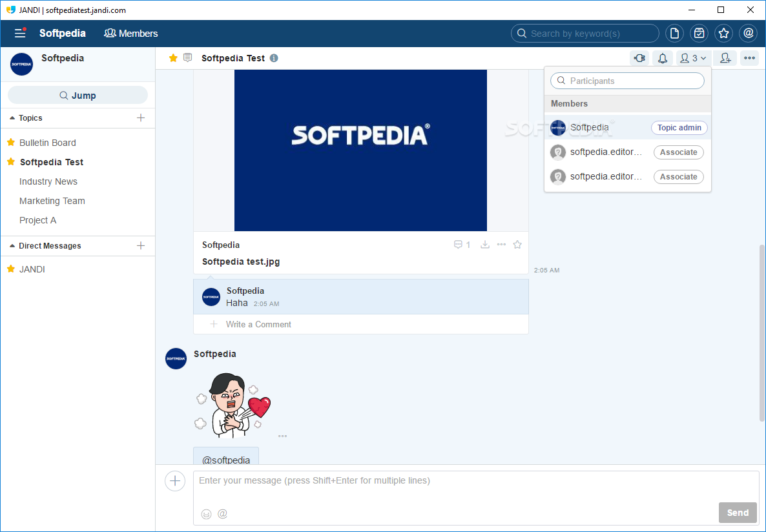Image resolution: width=766 pixels, height=532 pixels.
Task: Open the attachment plus button
Action: coord(175,481)
